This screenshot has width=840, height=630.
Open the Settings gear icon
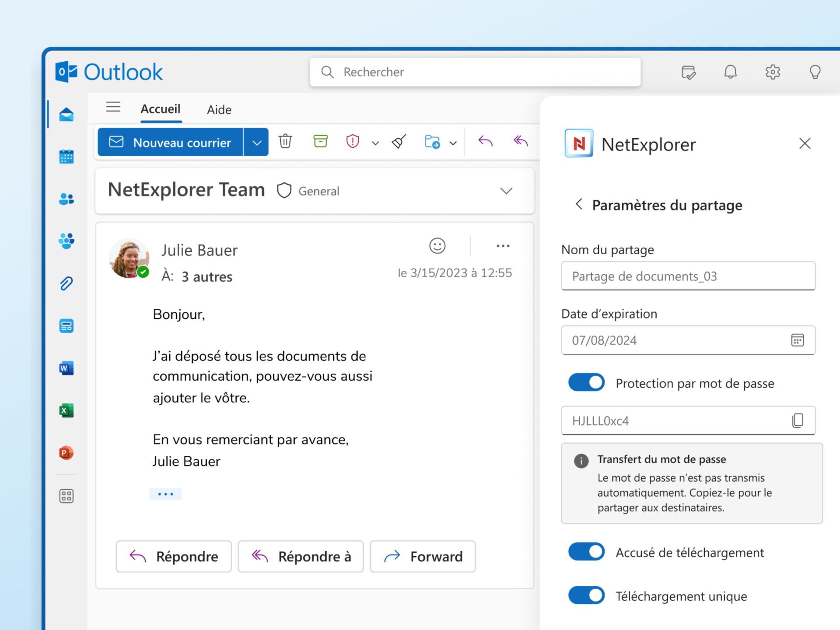pos(773,72)
